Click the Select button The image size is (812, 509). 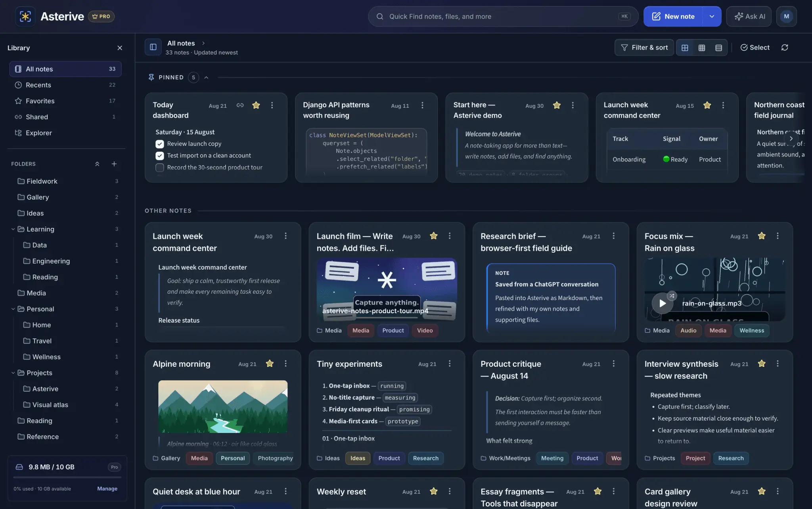755,48
